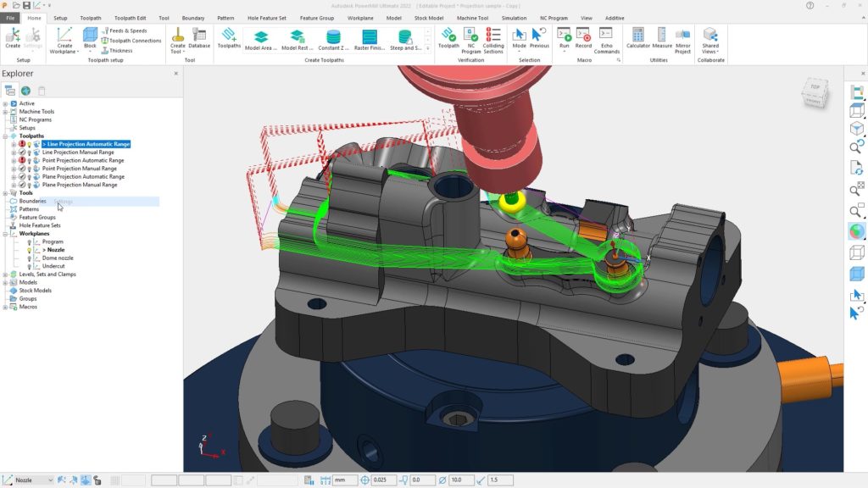Select Boundaries in Explorer tree
868x488 pixels.
pos(33,202)
